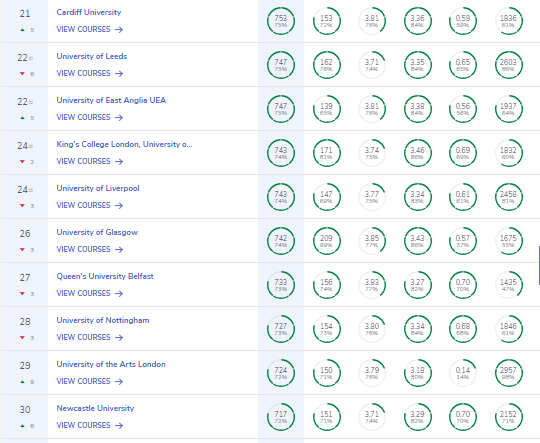Click the 3.46 circle in King's College London row

coord(417,153)
